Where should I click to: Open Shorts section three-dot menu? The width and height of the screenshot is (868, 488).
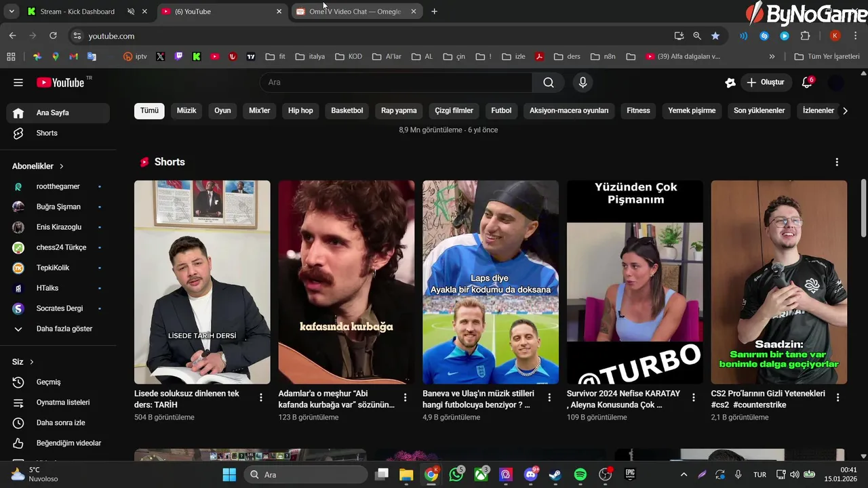tap(837, 162)
